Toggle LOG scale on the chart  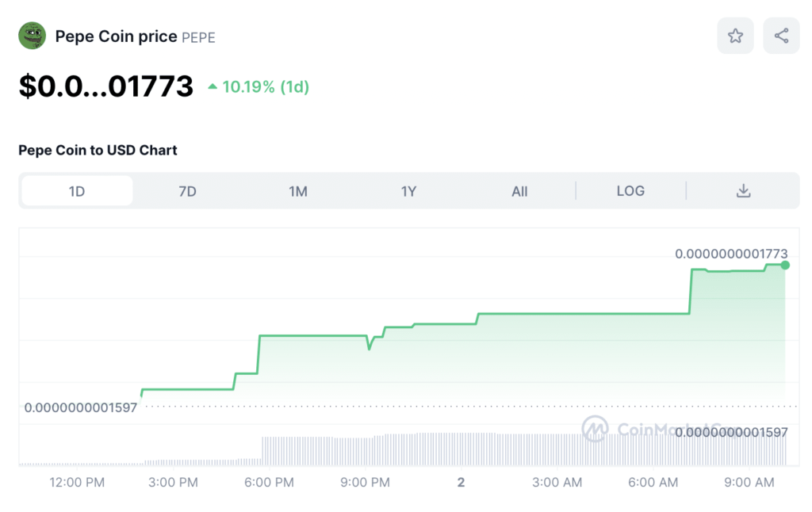click(x=630, y=191)
